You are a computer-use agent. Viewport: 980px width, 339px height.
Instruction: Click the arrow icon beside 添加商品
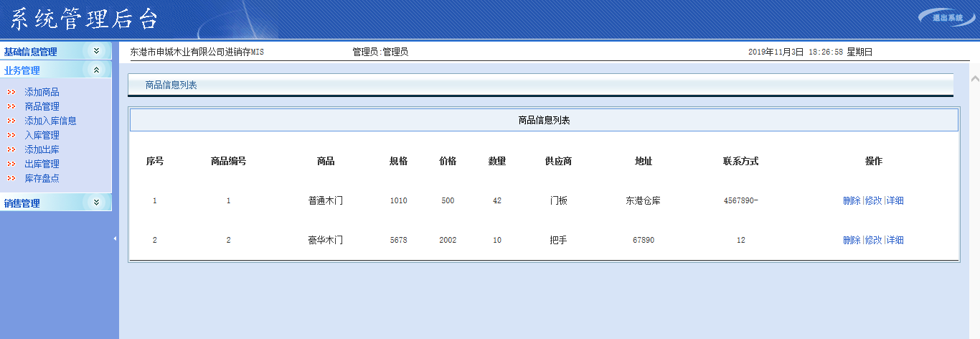11,92
